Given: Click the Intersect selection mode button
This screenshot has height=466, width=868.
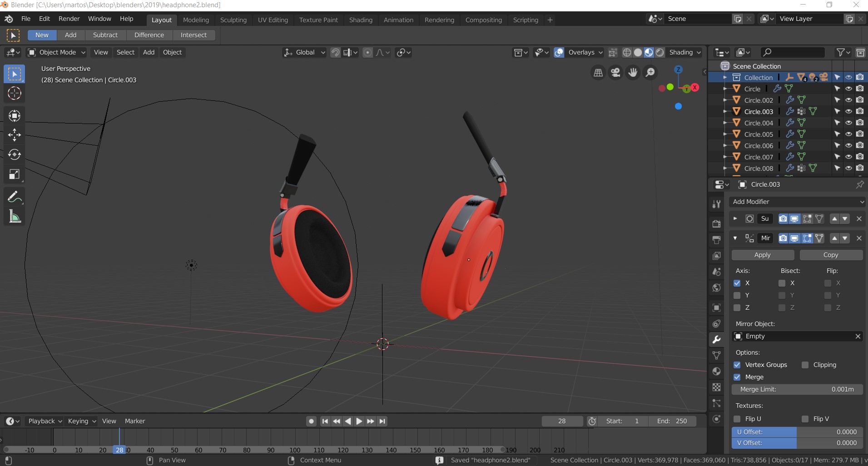Looking at the screenshot, I should coord(193,35).
